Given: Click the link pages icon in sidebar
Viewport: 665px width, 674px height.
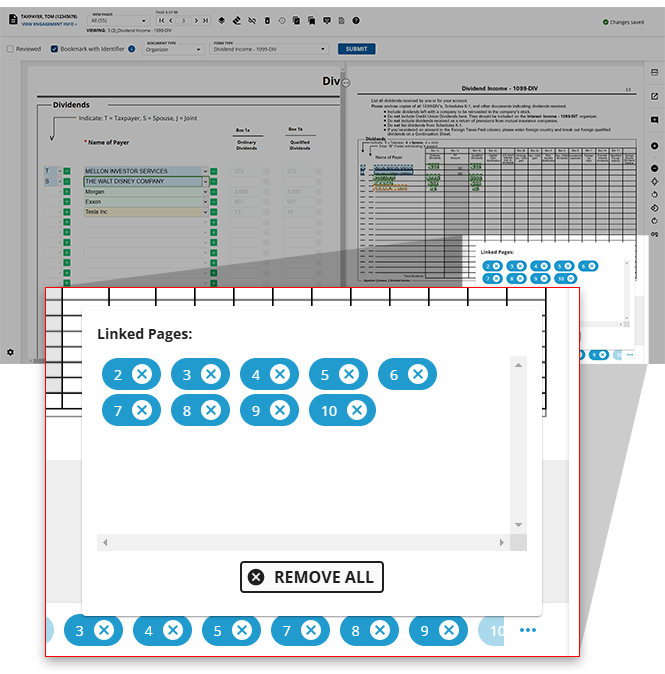Looking at the screenshot, I should [x=654, y=234].
